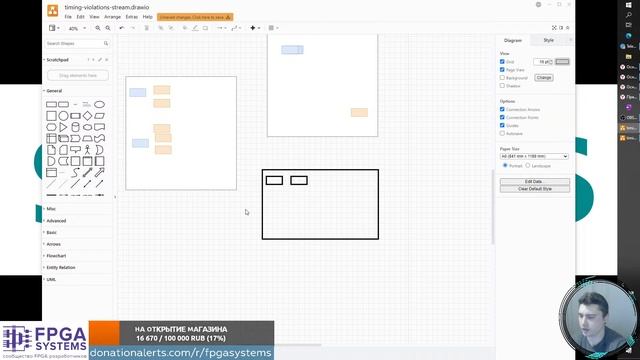Click the redo arrow in toolbar
Viewport: 640px width, 360px height.
coord(133,28)
